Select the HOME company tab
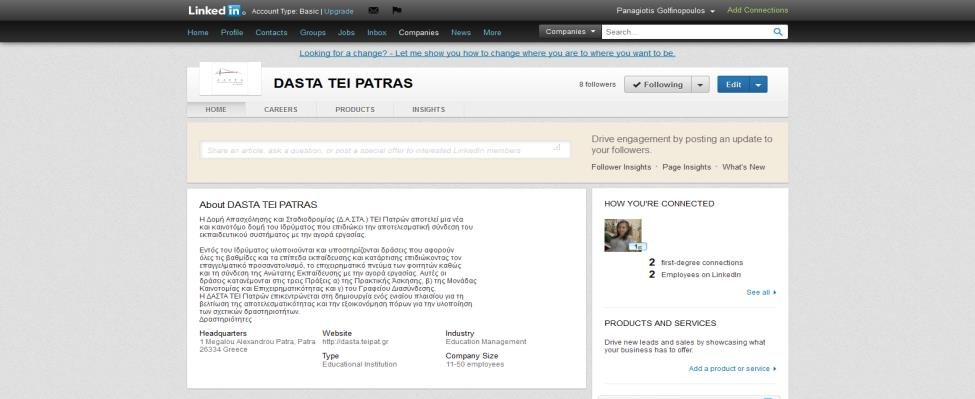975x399 pixels. tap(216, 109)
